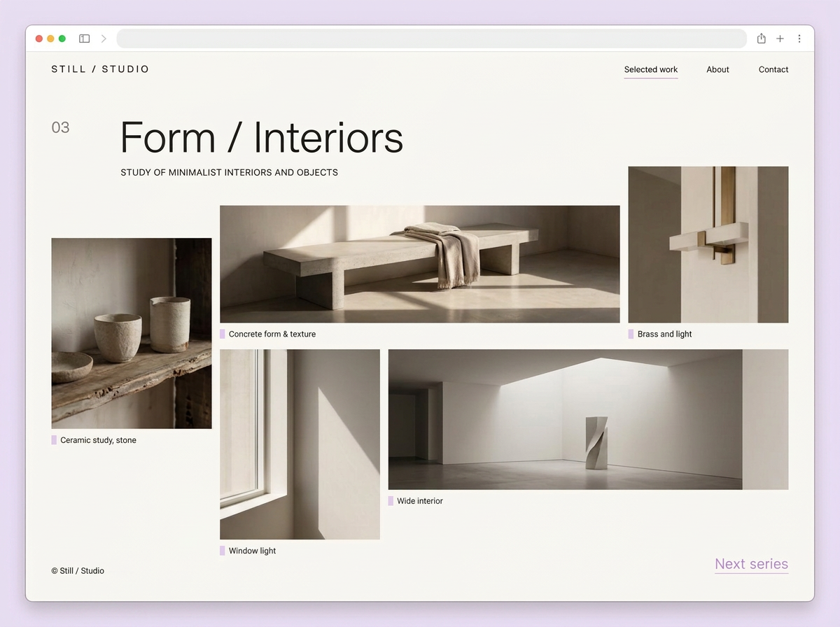Click caption 'Ceramic study, stone'
The width and height of the screenshot is (840, 627).
point(98,440)
